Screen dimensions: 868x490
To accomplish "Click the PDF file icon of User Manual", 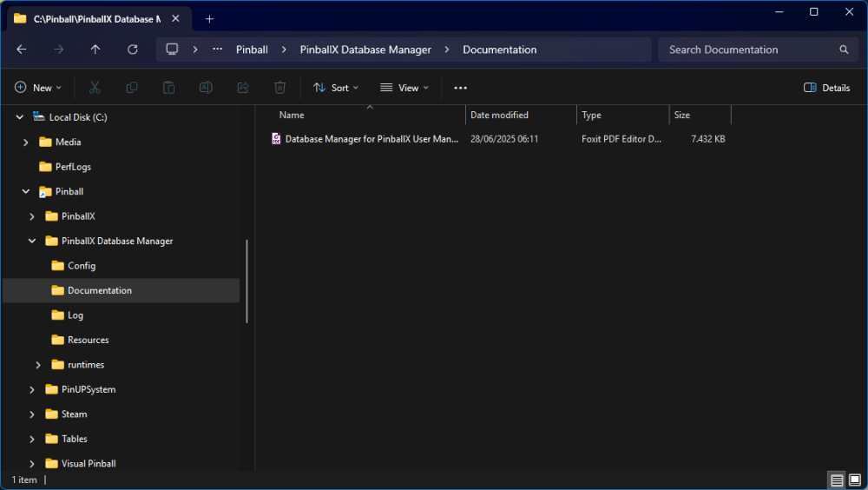I will pyautogui.click(x=276, y=139).
